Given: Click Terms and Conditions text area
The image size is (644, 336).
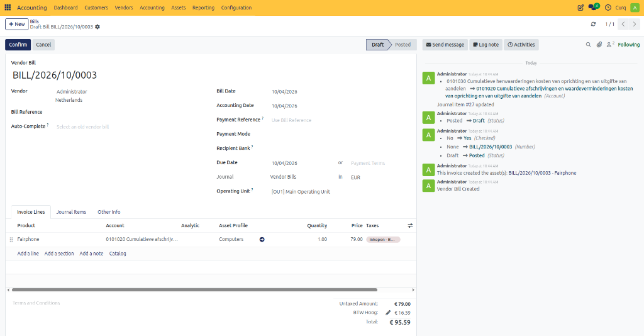Looking at the screenshot, I should pyautogui.click(x=169, y=303).
